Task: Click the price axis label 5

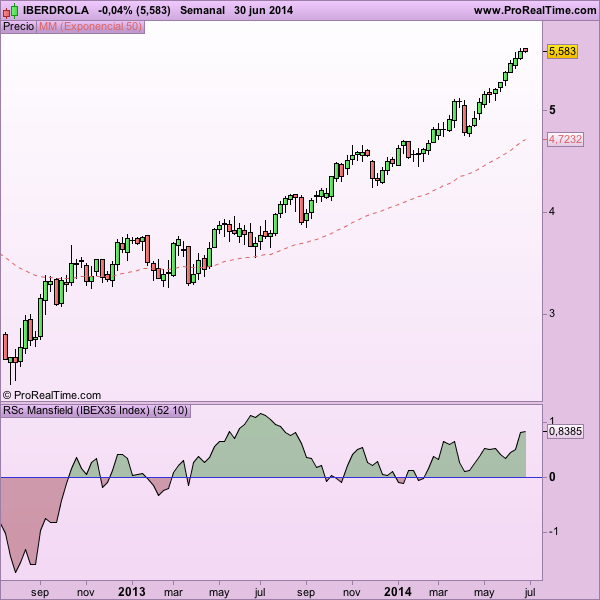Action: pyautogui.click(x=552, y=110)
